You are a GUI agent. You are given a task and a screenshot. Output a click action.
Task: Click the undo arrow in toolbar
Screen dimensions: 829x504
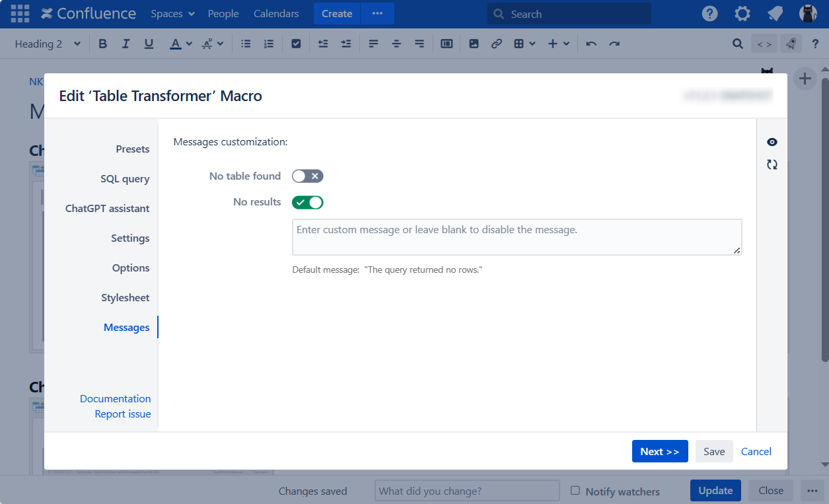click(591, 44)
